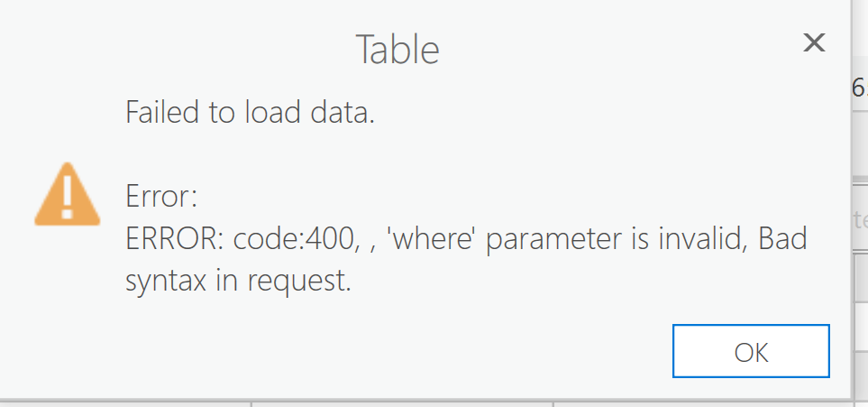
Task: Click OK to dismiss the error
Action: [x=750, y=351]
